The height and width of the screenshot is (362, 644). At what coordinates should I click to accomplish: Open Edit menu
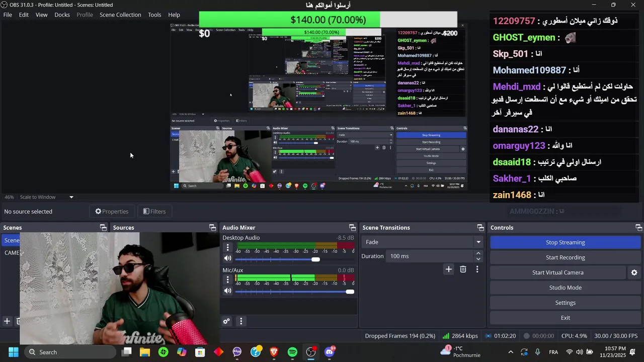(x=24, y=15)
